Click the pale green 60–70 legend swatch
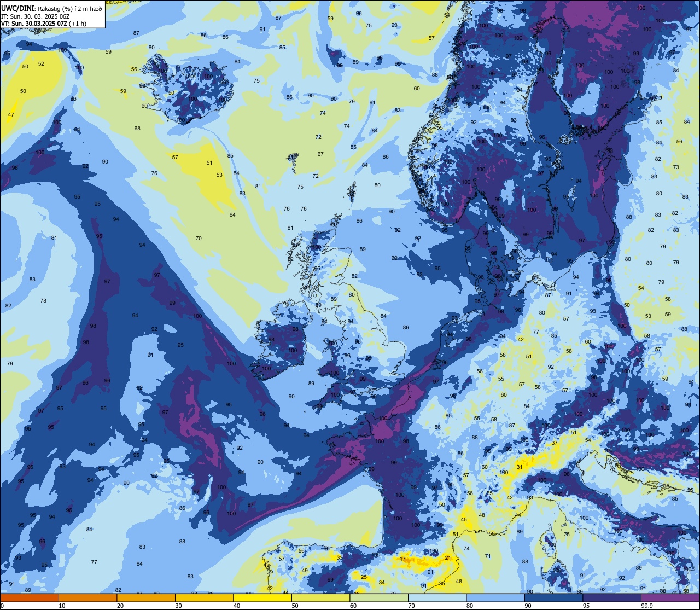Screen dimensions: 700x610 (x=379, y=597)
